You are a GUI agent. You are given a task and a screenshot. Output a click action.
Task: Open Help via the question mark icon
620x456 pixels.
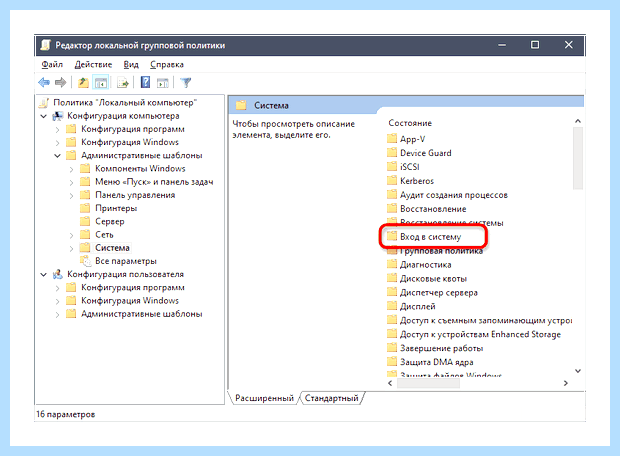coord(145,83)
